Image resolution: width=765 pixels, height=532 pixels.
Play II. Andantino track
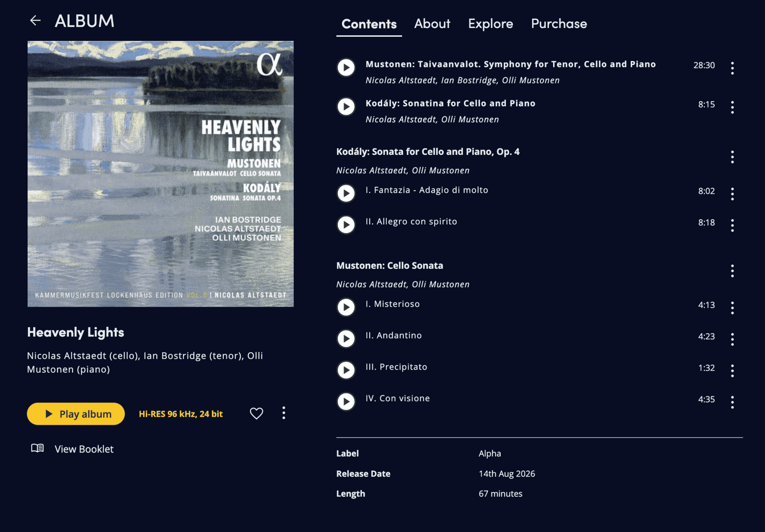(346, 338)
